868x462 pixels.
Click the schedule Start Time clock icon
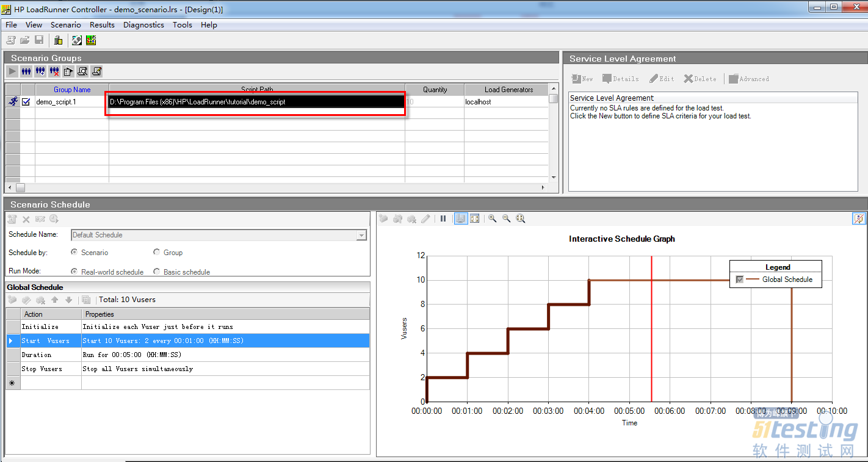pos(54,219)
